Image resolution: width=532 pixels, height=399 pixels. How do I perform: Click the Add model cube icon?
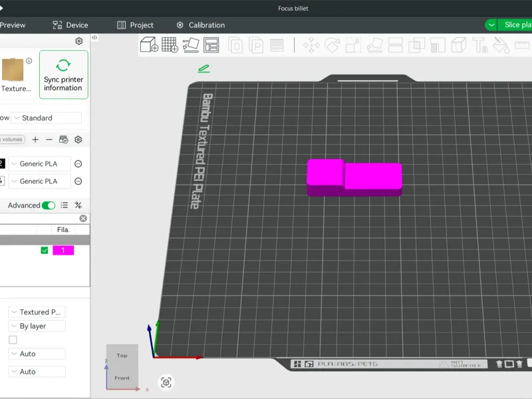tap(149, 45)
